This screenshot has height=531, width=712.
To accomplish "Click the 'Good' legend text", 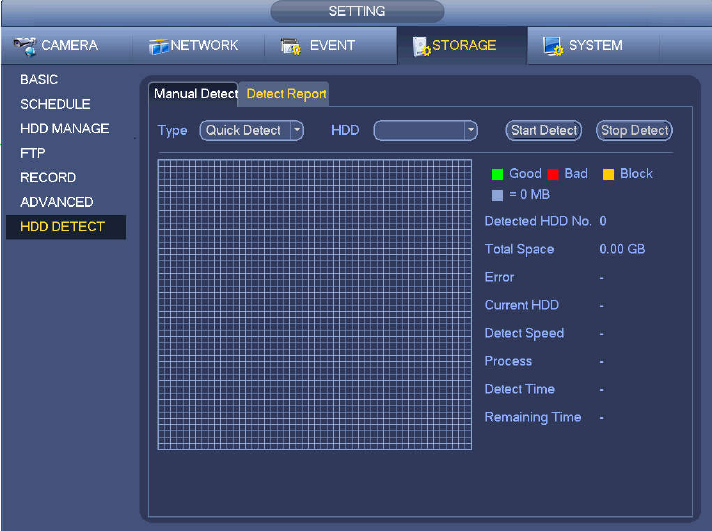I will click(525, 174).
